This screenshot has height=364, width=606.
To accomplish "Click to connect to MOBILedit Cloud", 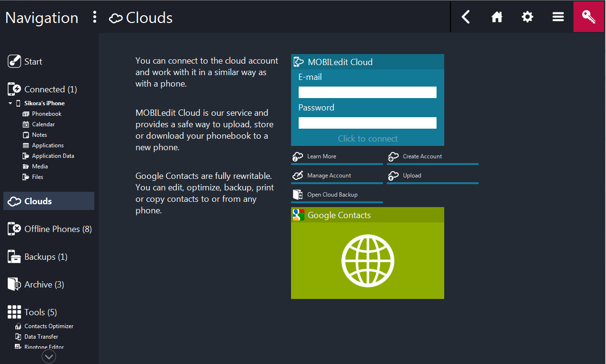I will coord(368,139).
